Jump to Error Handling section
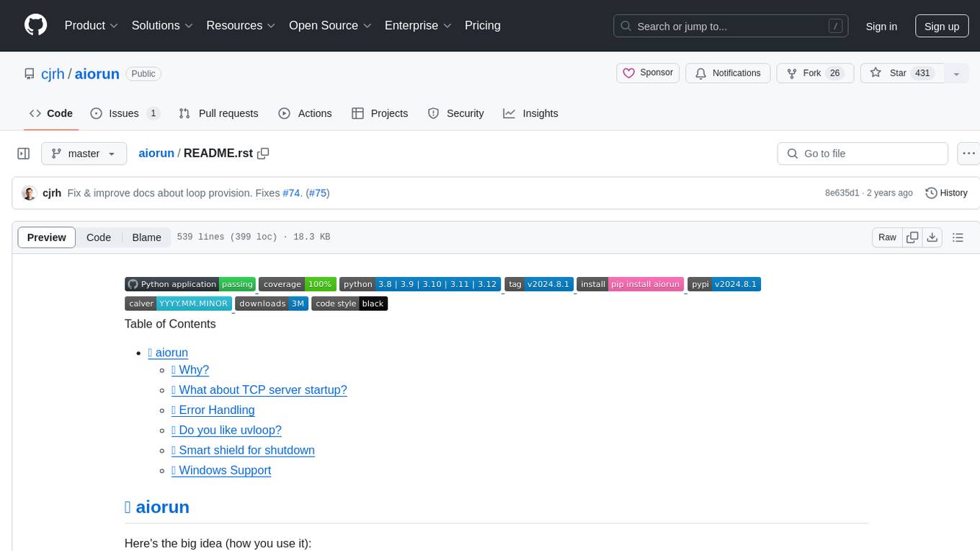Image resolution: width=980 pixels, height=551 pixels. pos(213,410)
